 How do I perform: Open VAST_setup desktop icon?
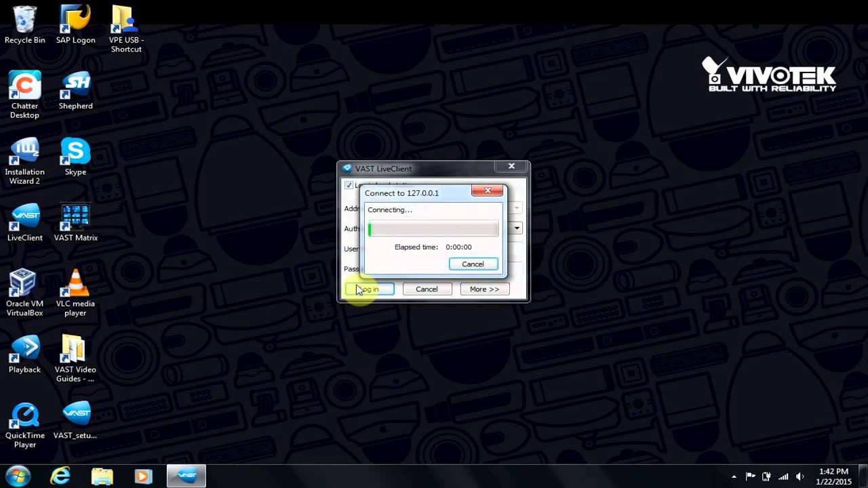pos(75,420)
